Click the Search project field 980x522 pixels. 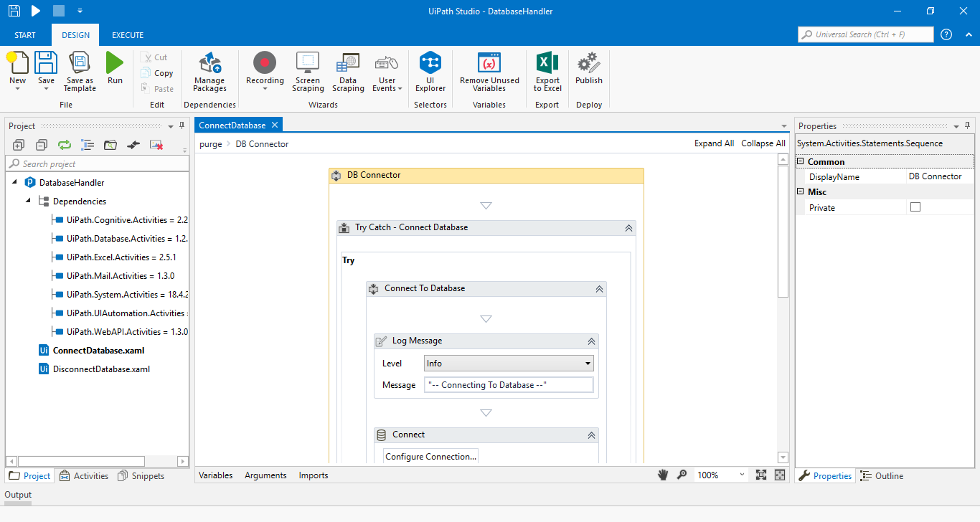click(x=98, y=163)
